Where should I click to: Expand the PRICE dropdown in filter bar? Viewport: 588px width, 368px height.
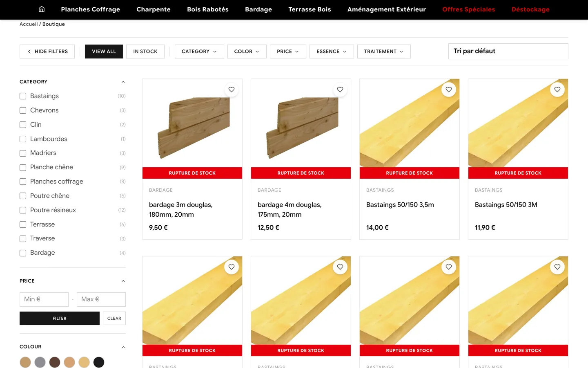[x=288, y=52]
